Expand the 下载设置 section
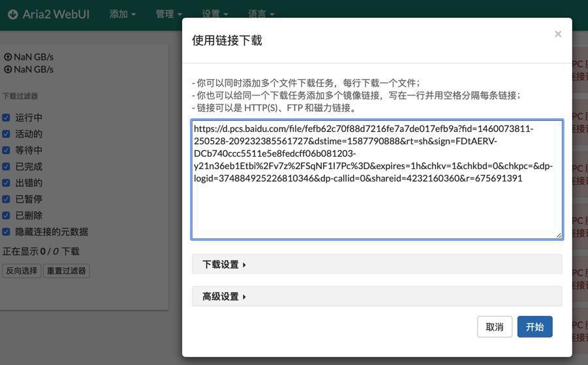 click(x=377, y=264)
